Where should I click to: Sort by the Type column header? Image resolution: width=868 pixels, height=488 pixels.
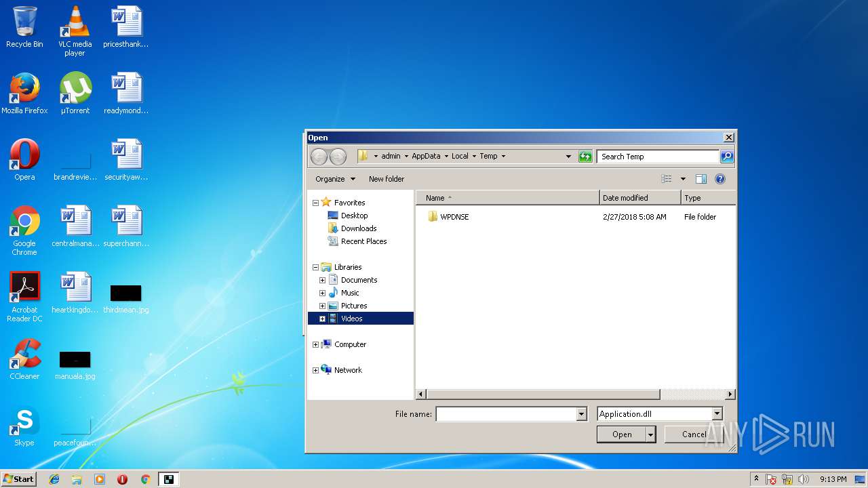click(708, 198)
